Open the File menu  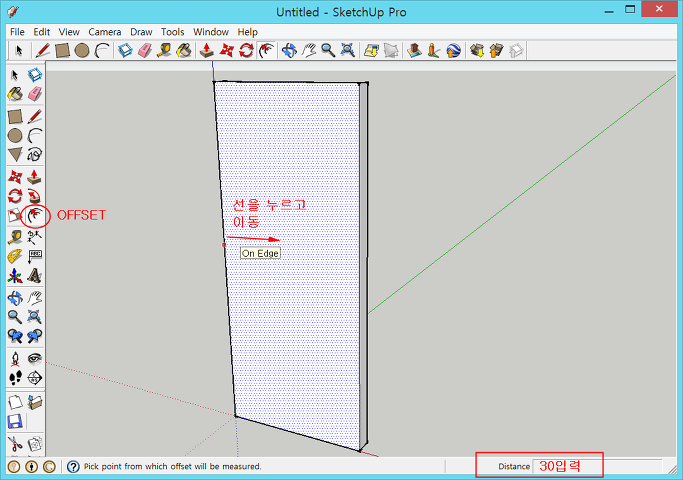tap(17, 32)
